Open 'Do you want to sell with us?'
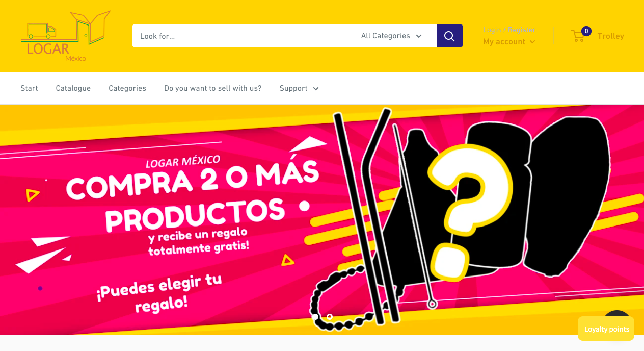The height and width of the screenshot is (351, 644). [x=213, y=88]
